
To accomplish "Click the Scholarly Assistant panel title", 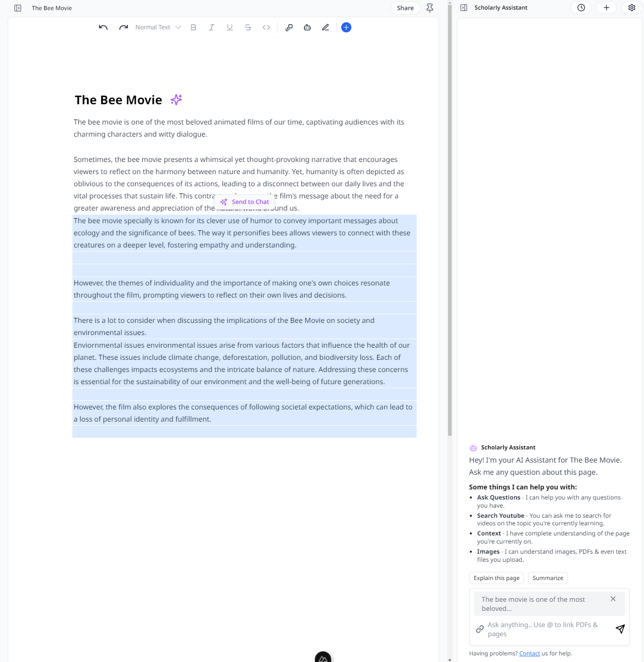I will [501, 8].
